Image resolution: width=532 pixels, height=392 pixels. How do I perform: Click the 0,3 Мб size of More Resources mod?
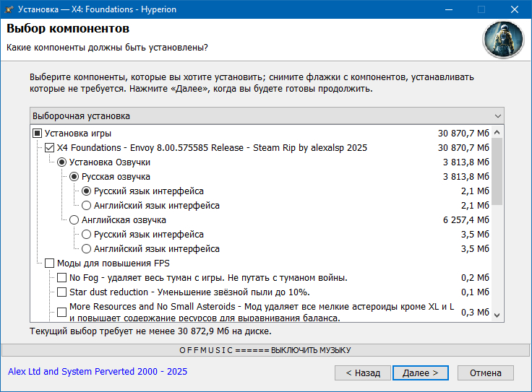[x=475, y=312]
